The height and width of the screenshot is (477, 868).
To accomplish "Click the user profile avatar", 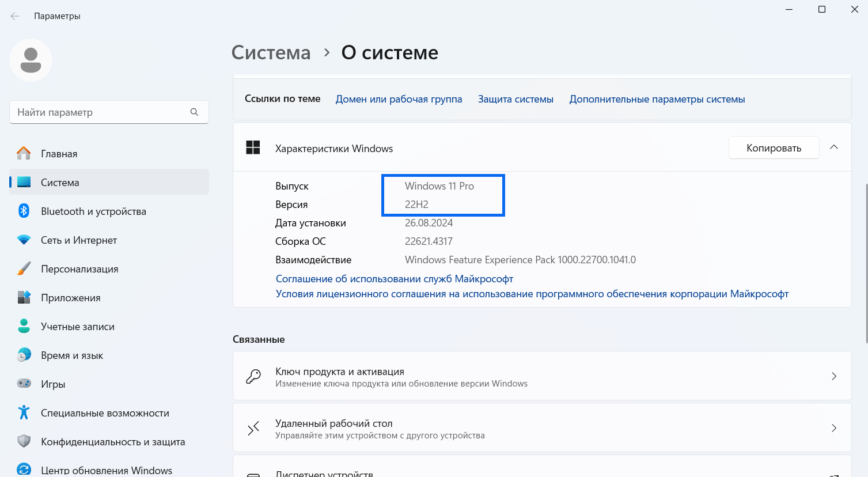I will [x=31, y=59].
